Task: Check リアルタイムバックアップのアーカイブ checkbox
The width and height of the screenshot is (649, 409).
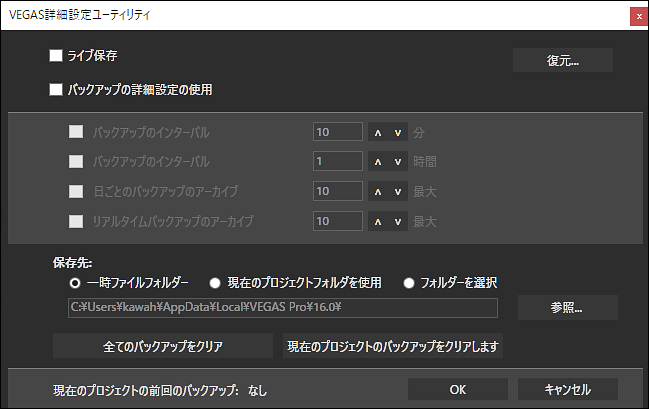Action: tap(76, 221)
